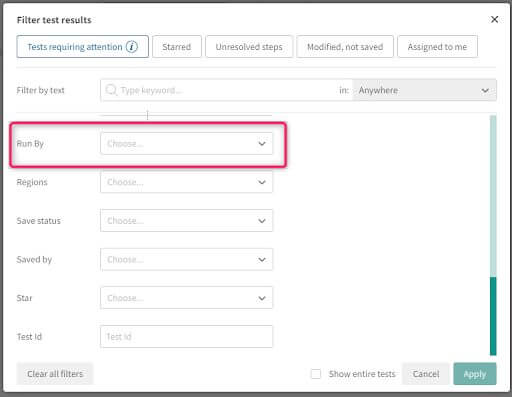Image resolution: width=512 pixels, height=397 pixels.
Task: Click the Cancel button
Action: (x=426, y=374)
